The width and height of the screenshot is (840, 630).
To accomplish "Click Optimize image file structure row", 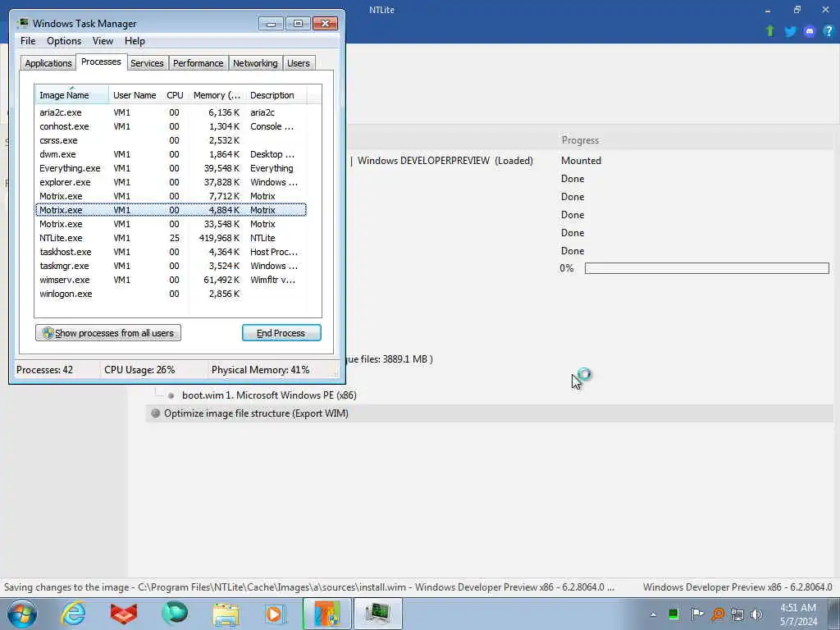I will [x=489, y=413].
